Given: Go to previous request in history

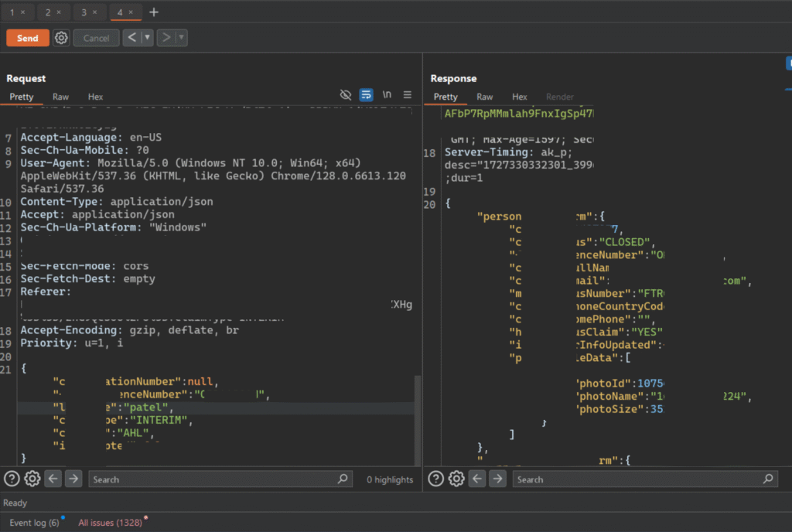Looking at the screenshot, I should pos(132,38).
